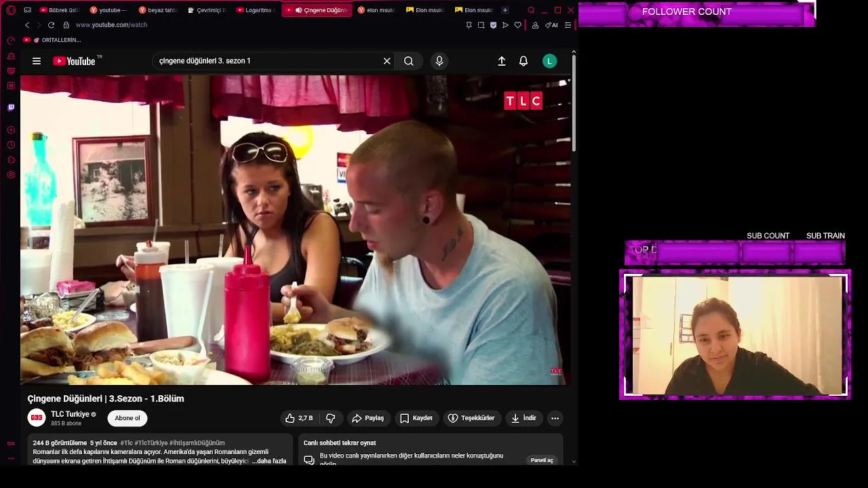
Task: Open the TLC Turkiye channel name link
Action: [70, 414]
